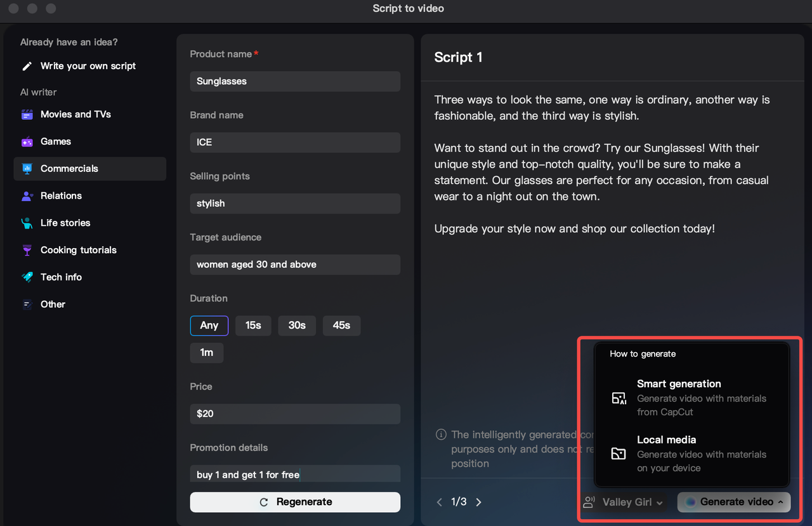Collapse the Generate video options chevron
The height and width of the screenshot is (526, 812).
(781, 502)
